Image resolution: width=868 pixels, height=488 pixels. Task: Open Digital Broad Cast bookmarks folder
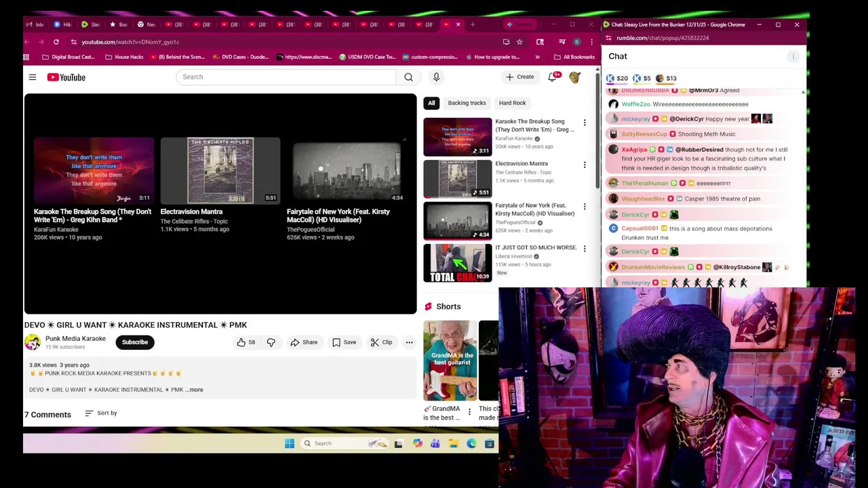[x=69, y=57]
